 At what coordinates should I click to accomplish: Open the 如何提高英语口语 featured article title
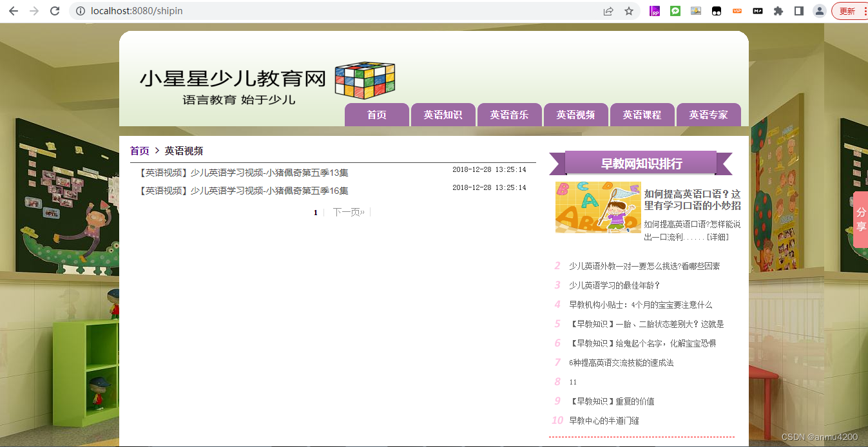(x=693, y=200)
